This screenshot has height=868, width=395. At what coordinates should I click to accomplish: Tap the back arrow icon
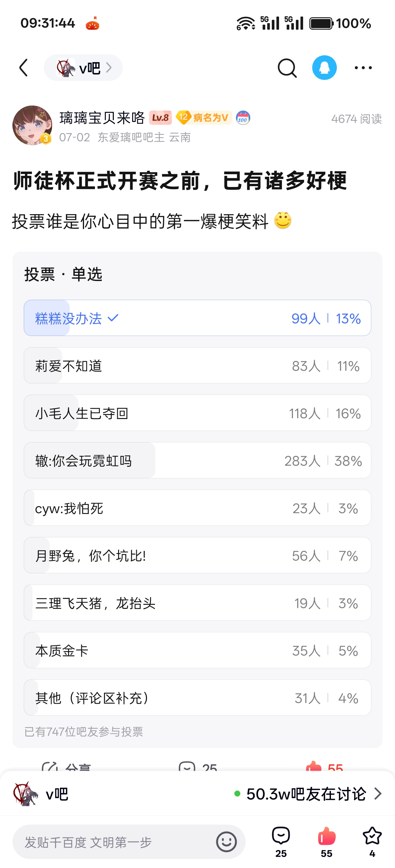click(x=24, y=68)
